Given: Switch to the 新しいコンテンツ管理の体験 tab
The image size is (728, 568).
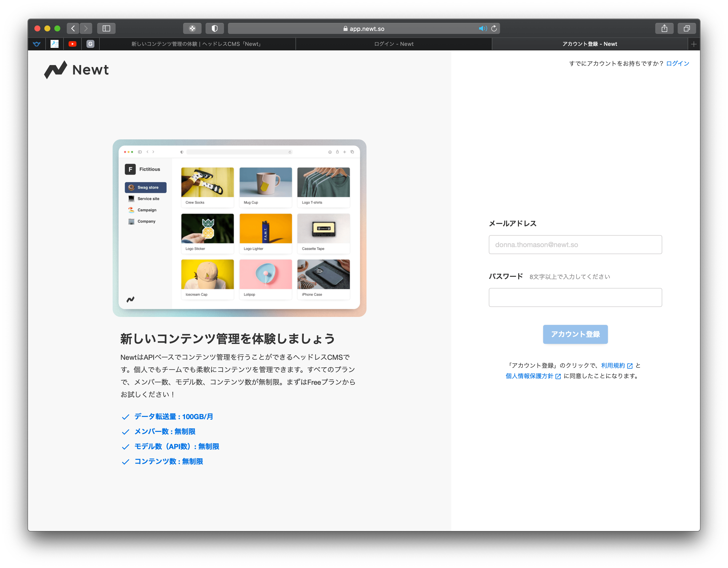Looking at the screenshot, I should (x=197, y=44).
